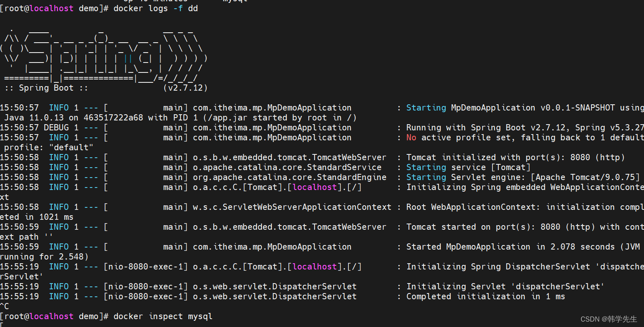Select the "rServlet'" wrapped line
This screenshot has height=327, width=644.
(x=22, y=277)
